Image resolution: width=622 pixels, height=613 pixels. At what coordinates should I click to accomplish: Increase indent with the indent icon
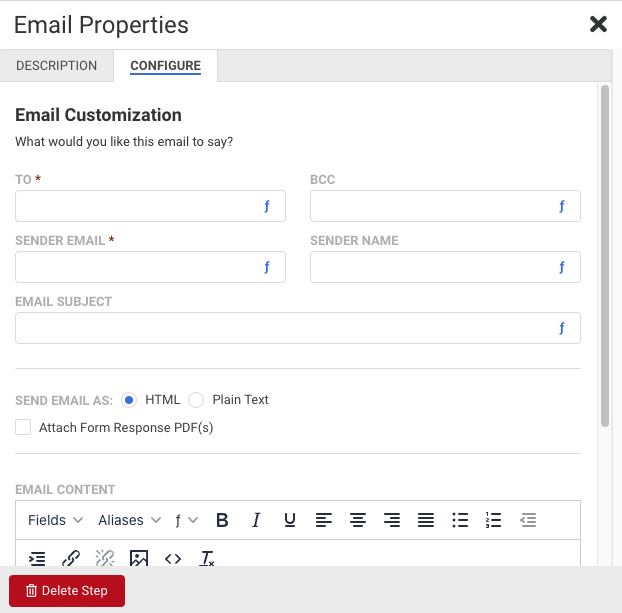[37, 559]
